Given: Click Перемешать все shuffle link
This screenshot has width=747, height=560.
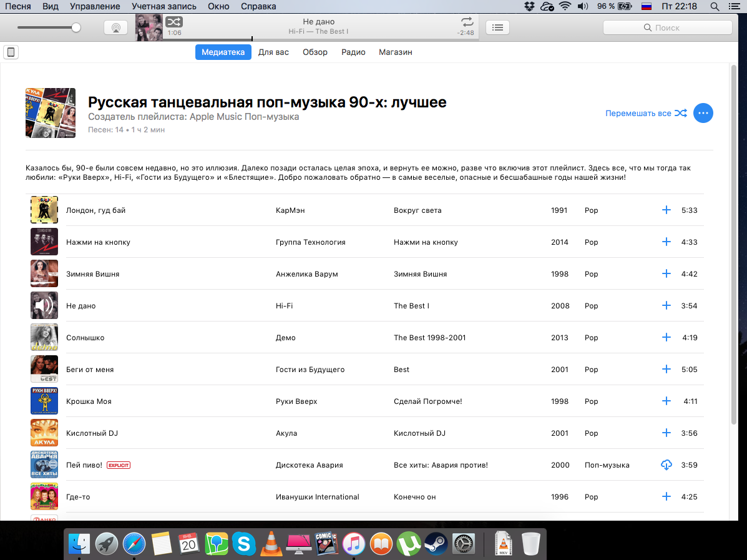Looking at the screenshot, I should (646, 113).
